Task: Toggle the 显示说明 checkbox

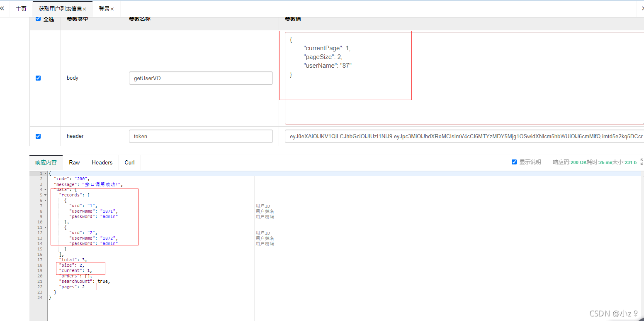Action: click(x=514, y=162)
